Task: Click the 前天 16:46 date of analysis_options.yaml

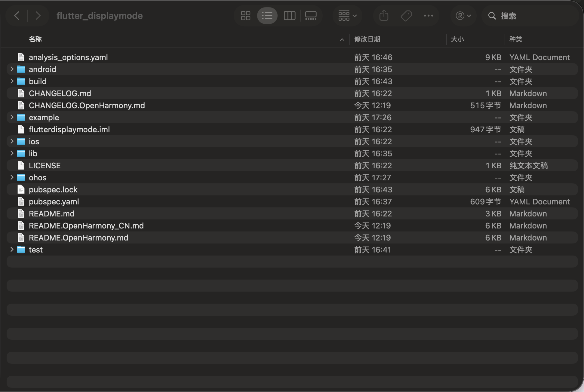Action: coord(373,57)
